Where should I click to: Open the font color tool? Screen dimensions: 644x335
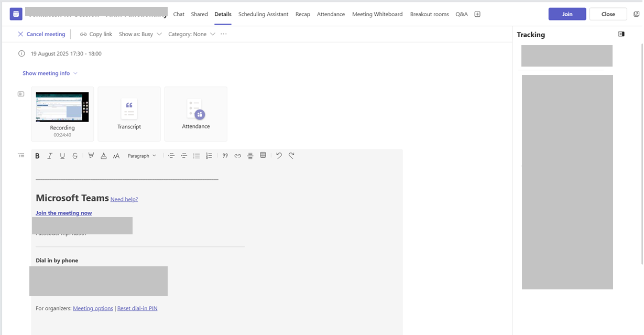pyautogui.click(x=104, y=156)
